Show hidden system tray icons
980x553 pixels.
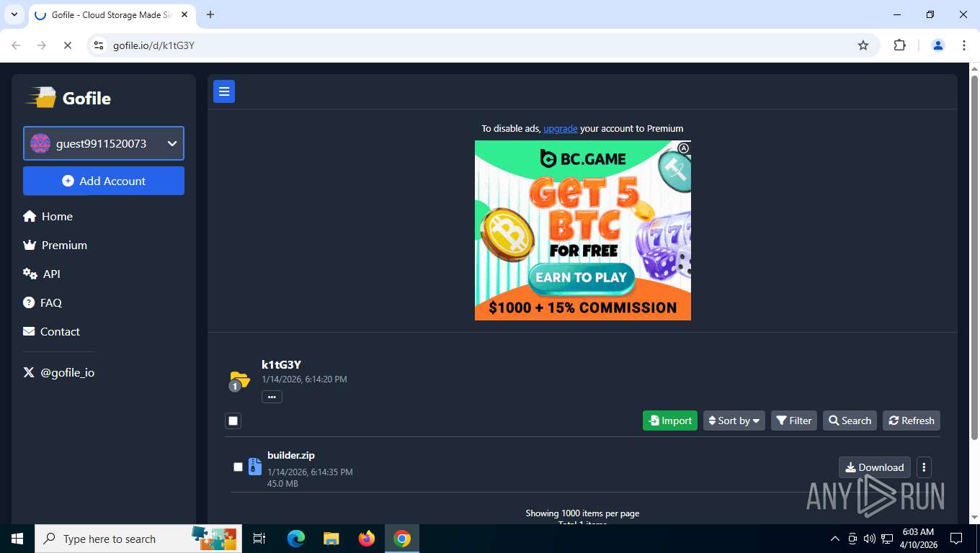835,539
